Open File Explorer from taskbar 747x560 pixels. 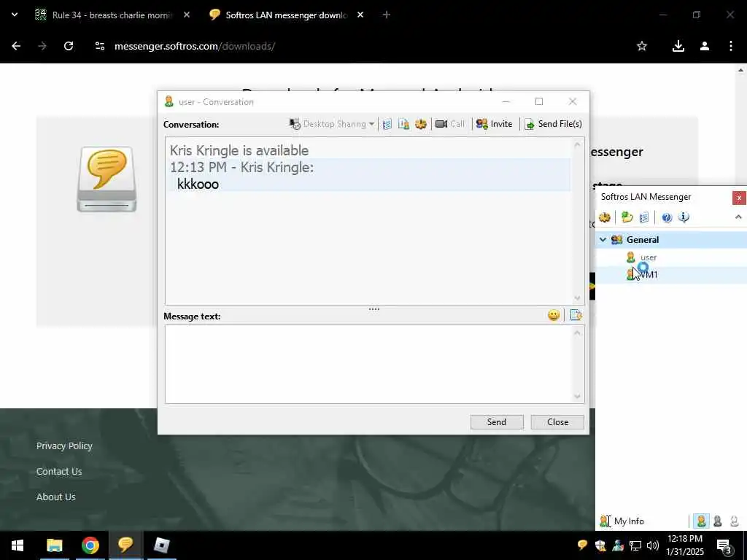click(x=54, y=545)
